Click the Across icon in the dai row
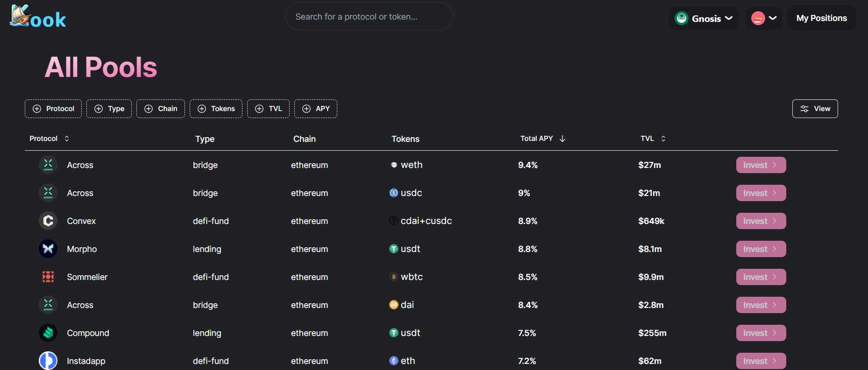The image size is (868, 370). 48,305
